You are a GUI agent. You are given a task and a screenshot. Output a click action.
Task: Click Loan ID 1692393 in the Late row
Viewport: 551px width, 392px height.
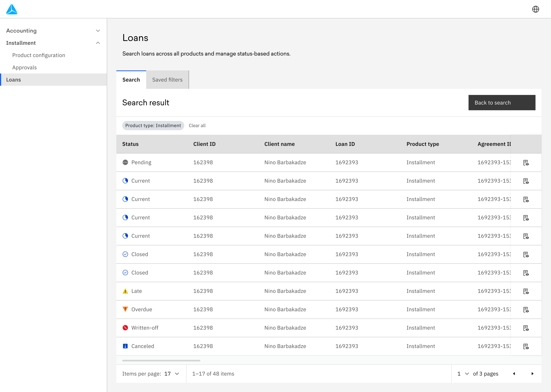coord(347,291)
